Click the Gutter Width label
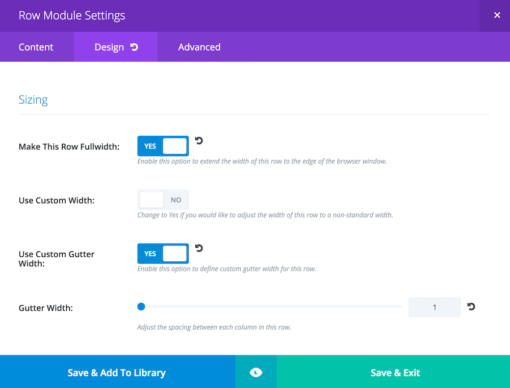The height and width of the screenshot is (388, 510). point(46,308)
